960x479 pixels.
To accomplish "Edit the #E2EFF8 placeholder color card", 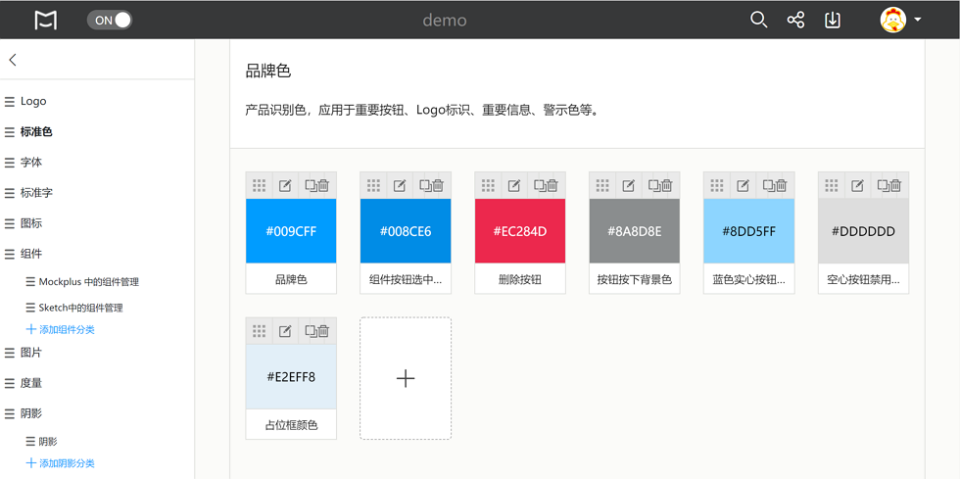I will 285,331.
